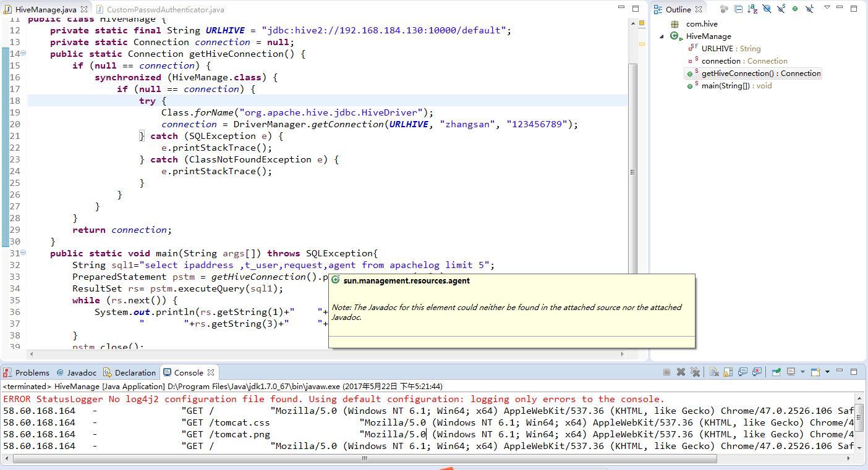Click the 'try' keyword on line 18

tap(147, 101)
